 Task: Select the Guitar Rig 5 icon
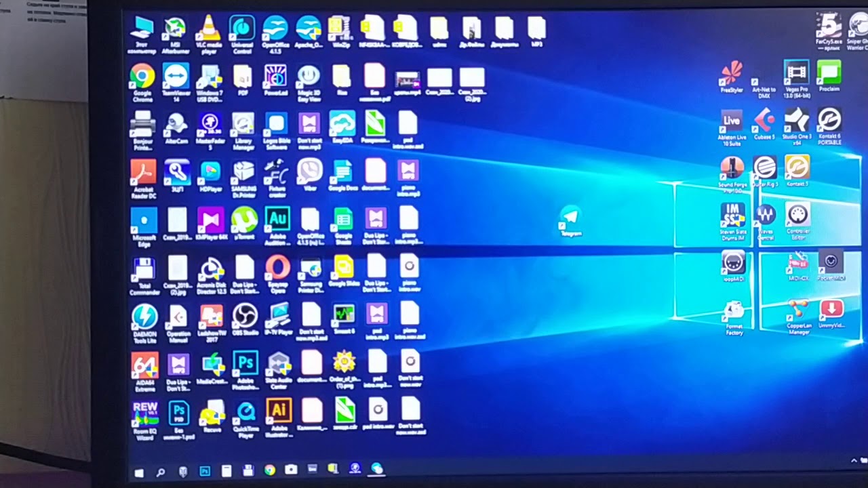[x=764, y=171]
